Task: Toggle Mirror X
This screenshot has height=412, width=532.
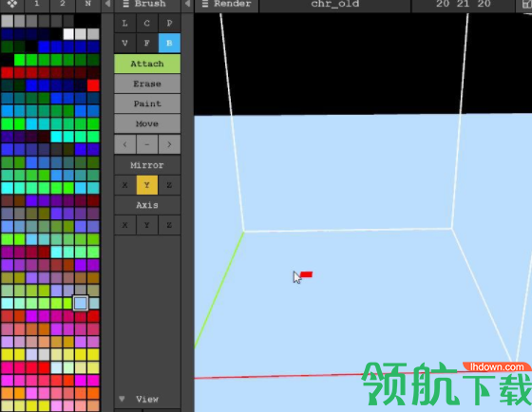Action: point(124,185)
